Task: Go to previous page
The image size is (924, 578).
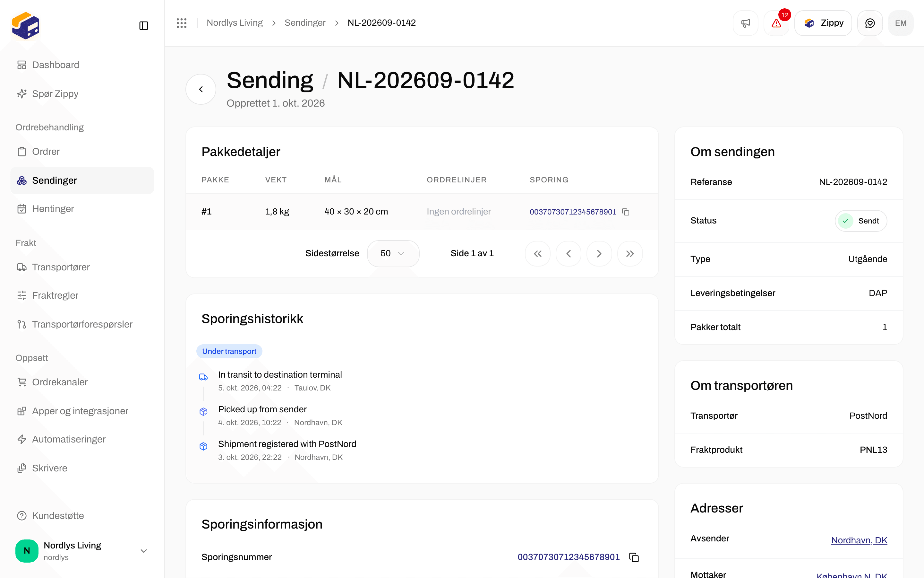Action: point(569,253)
